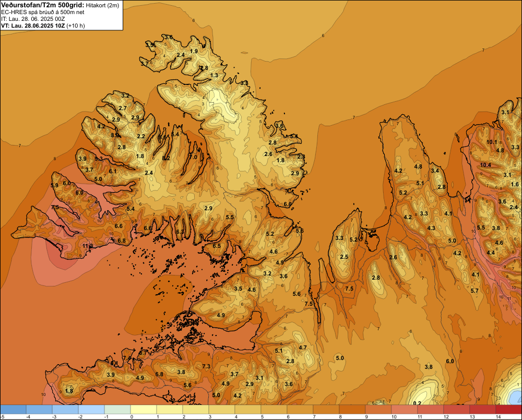
Task: Click the 3.4 temperature value on the map
Action: point(435,171)
